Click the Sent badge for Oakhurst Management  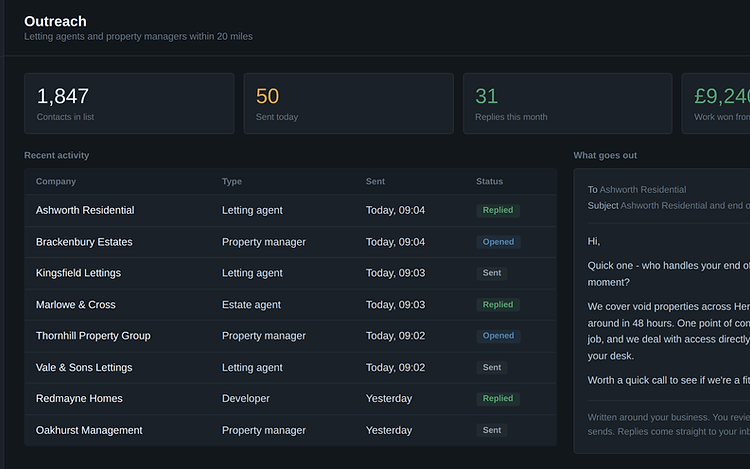(x=492, y=430)
